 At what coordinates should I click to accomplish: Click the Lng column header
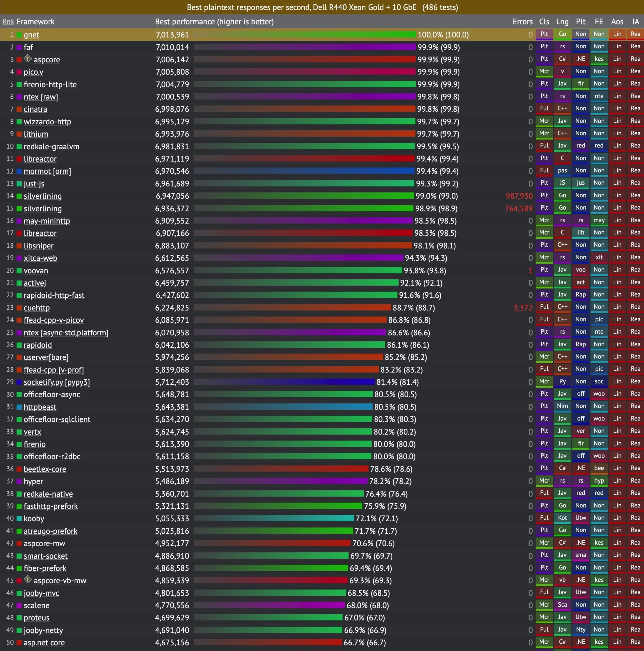[562, 21]
